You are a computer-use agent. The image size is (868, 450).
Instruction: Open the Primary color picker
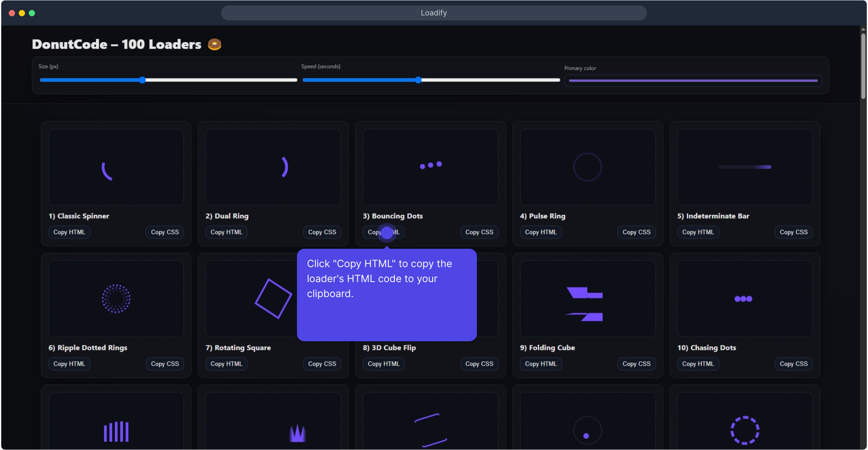[693, 80]
